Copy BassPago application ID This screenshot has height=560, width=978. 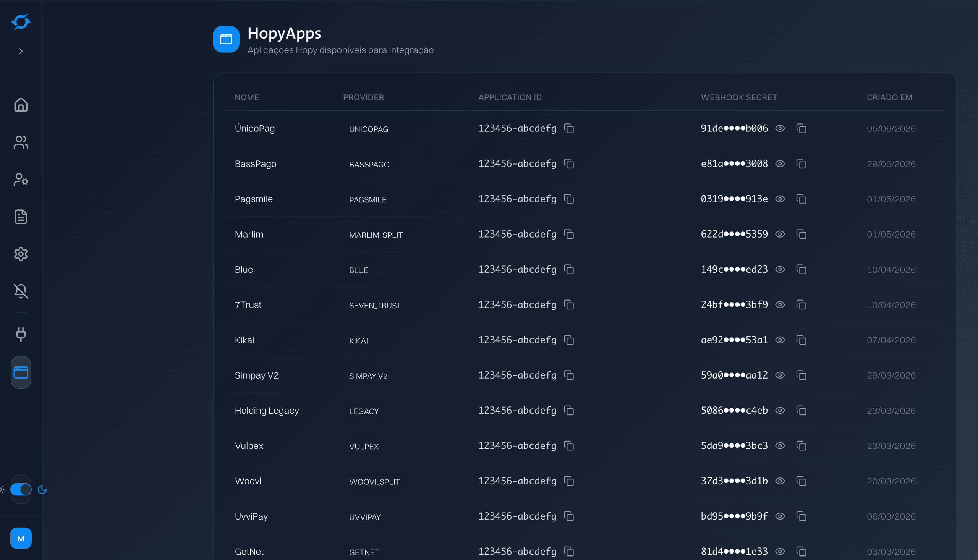tap(569, 164)
